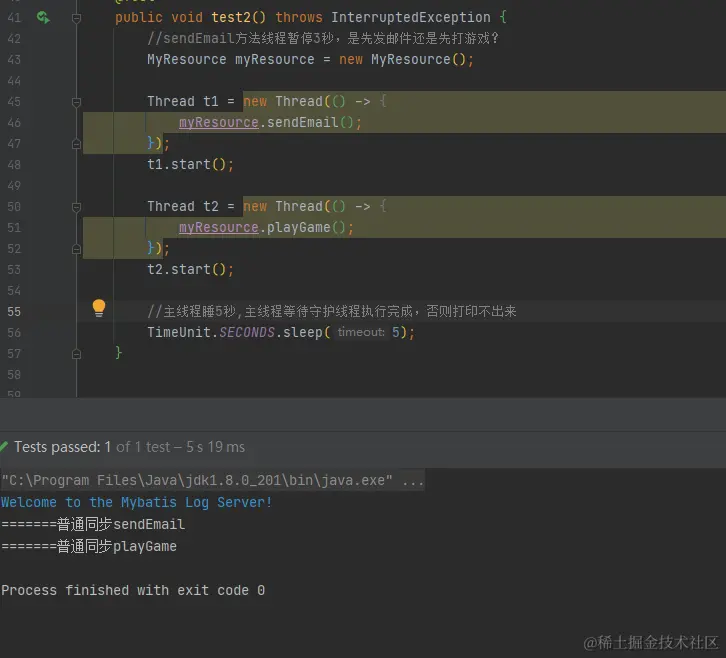Click the 'sendEmail' method call on line 46
Image resolution: width=726 pixels, height=658 pixels.
[x=302, y=122]
